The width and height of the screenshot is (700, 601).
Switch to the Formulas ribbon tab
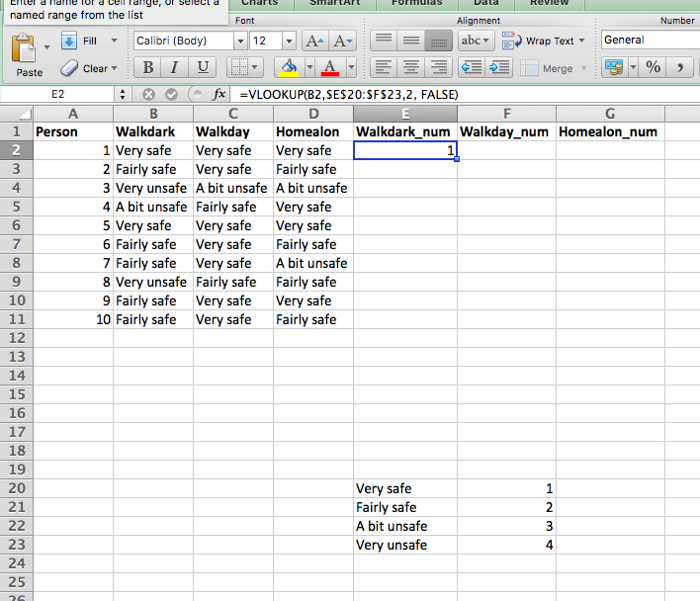416,3
